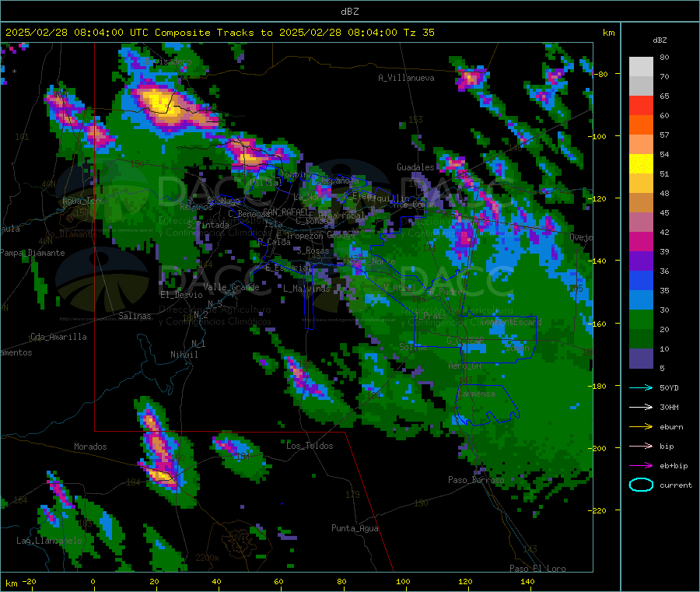Click the 80 value on the dBZ scale

point(664,57)
